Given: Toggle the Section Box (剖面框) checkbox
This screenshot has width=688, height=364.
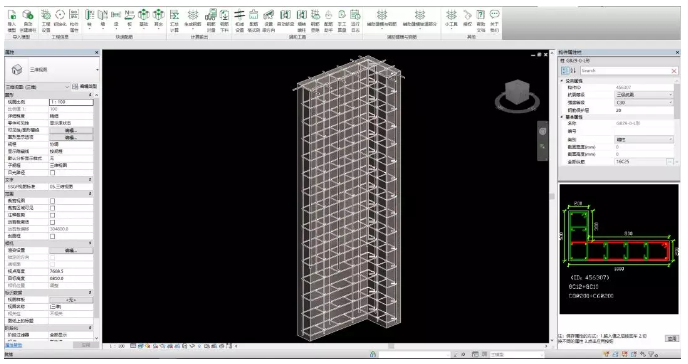Looking at the screenshot, I should (53, 236).
